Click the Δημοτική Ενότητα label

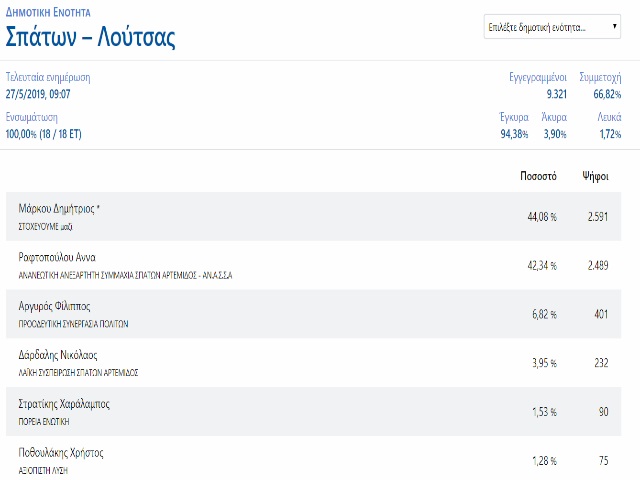48,12
